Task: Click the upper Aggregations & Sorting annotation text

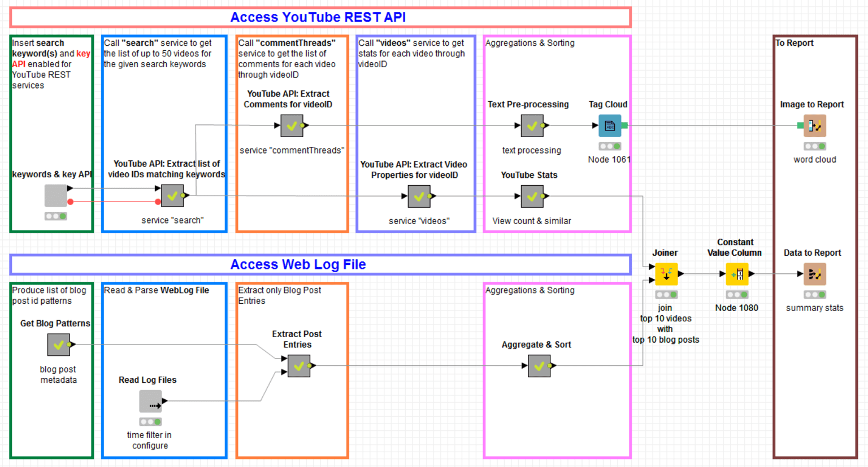Action: [x=530, y=43]
